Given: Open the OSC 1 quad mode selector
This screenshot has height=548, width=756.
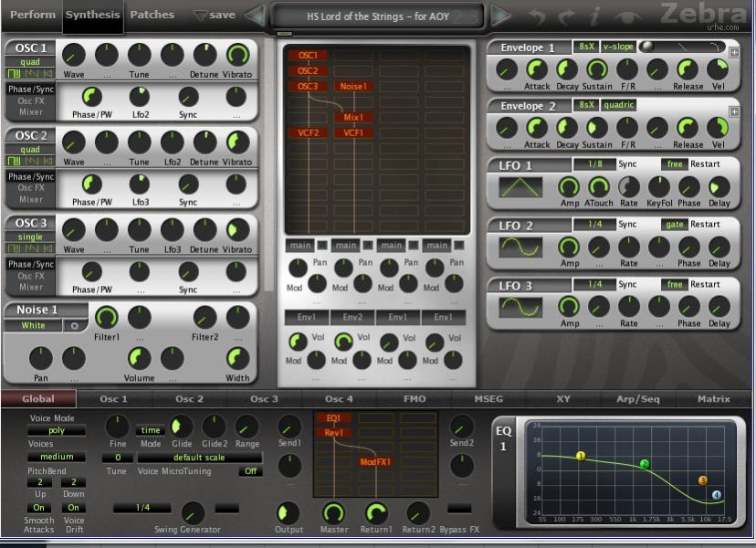Looking at the screenshot, I should tap(30, 62).
